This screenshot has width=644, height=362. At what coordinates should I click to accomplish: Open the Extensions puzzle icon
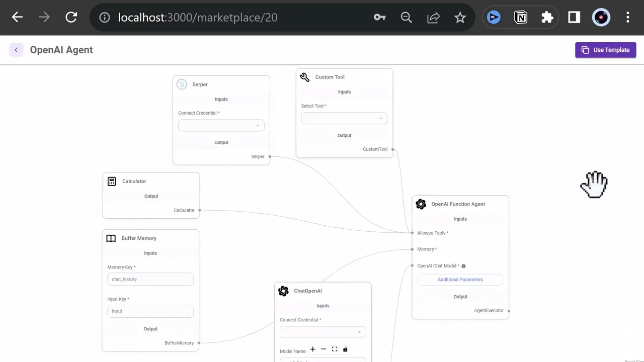coord(547,18)
